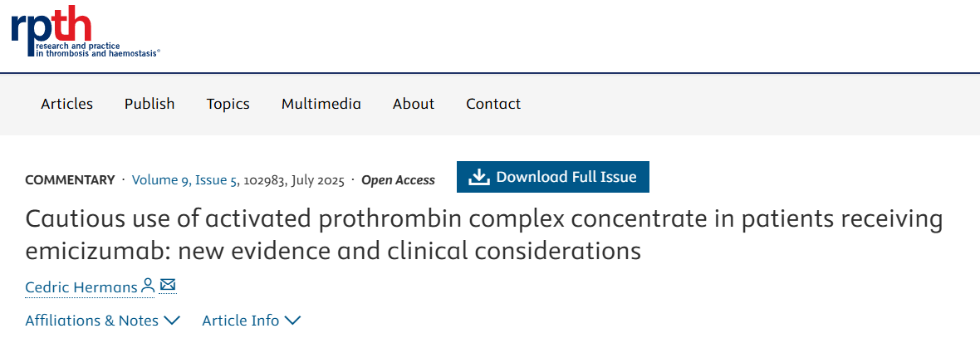Screen dimensions: 980x343
Task: Select Topics in the navigation bar
Action: pyautogui.click(x=228, y=104)
